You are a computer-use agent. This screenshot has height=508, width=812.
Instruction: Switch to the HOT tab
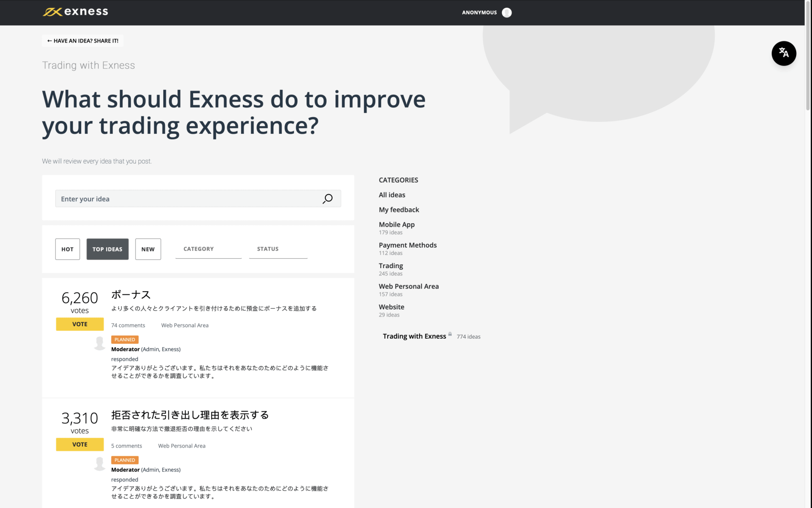(x=68, y=249)
